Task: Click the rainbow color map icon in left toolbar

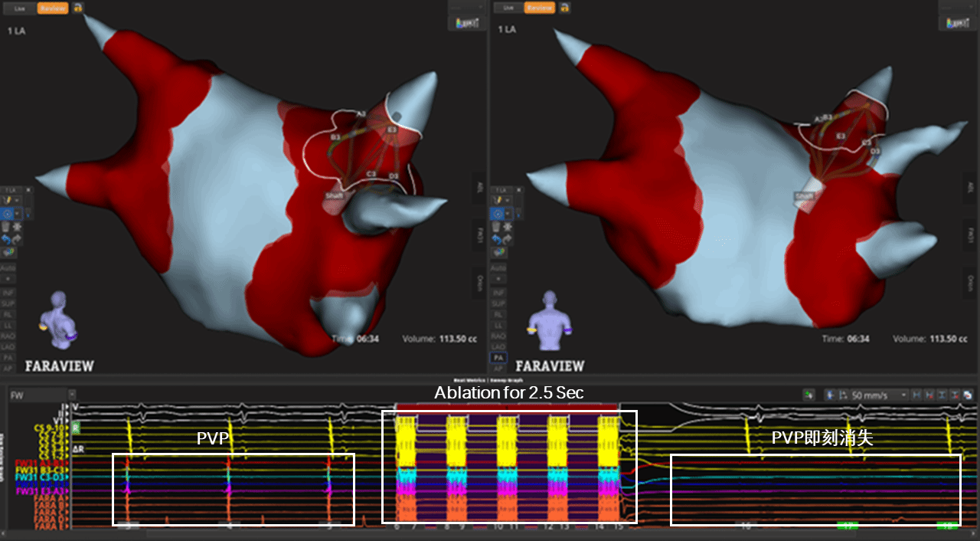Action: click(x=8, y=252)
